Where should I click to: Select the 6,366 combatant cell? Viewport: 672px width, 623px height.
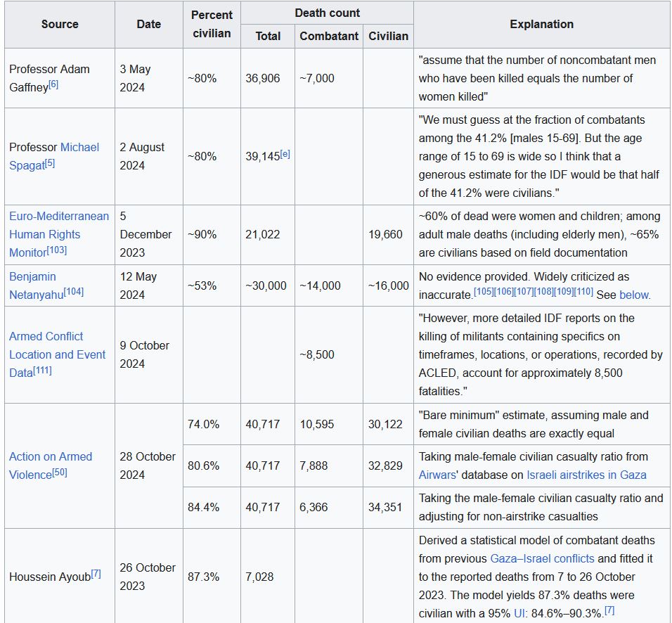(329, 507)
